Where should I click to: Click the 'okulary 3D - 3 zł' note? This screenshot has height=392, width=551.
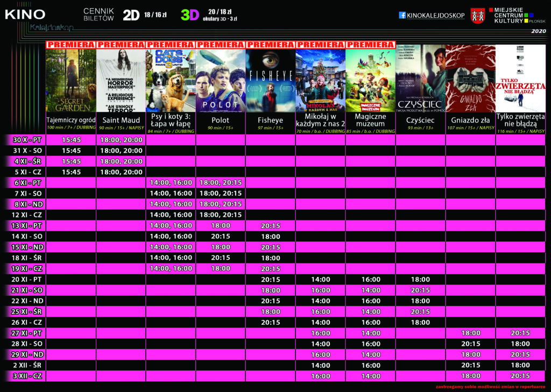pos(220,19)
